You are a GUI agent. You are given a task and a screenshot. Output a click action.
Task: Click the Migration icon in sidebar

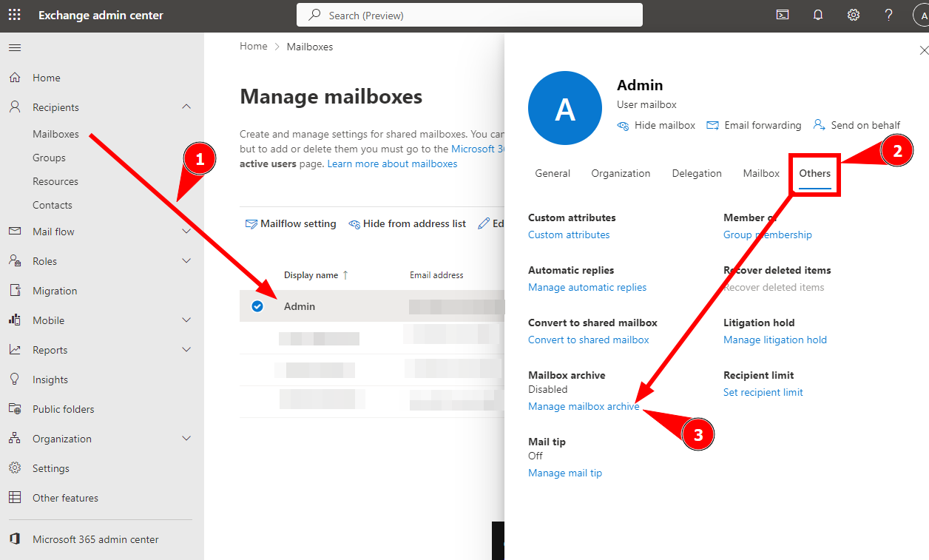[15, 291]
